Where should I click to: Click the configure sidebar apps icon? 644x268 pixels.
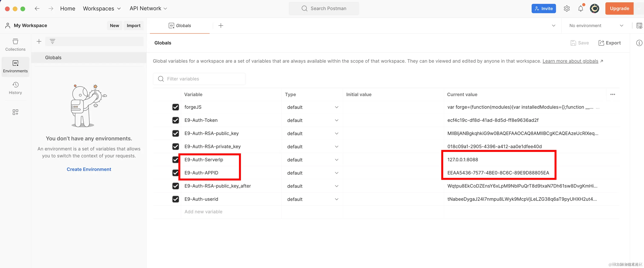point(15,112)
